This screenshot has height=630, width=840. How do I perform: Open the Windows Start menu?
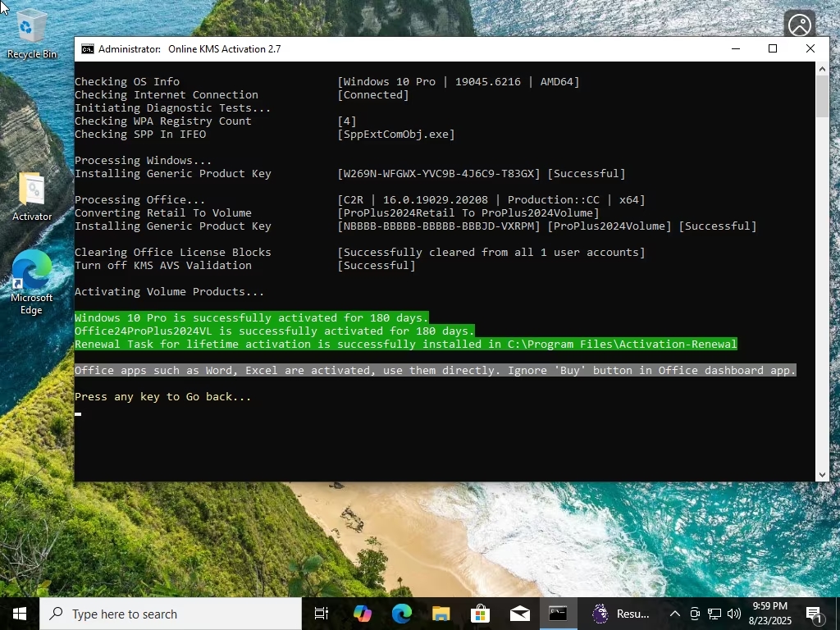click(x=20, y=614)
